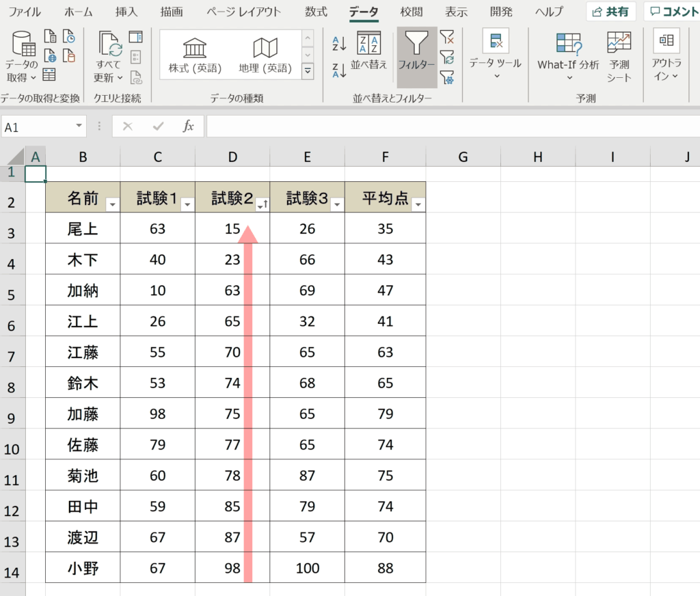Switch to the 描画 tab

(172, 12)
